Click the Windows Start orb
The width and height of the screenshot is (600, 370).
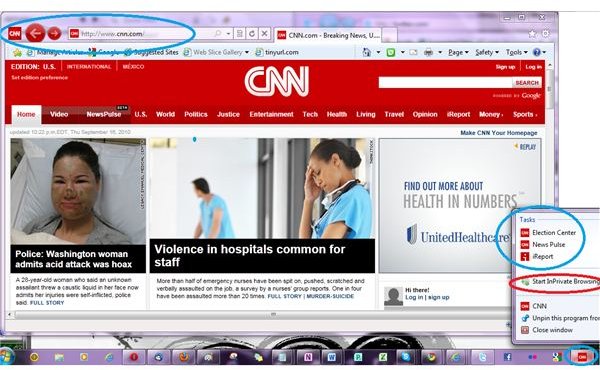point(7,357)
